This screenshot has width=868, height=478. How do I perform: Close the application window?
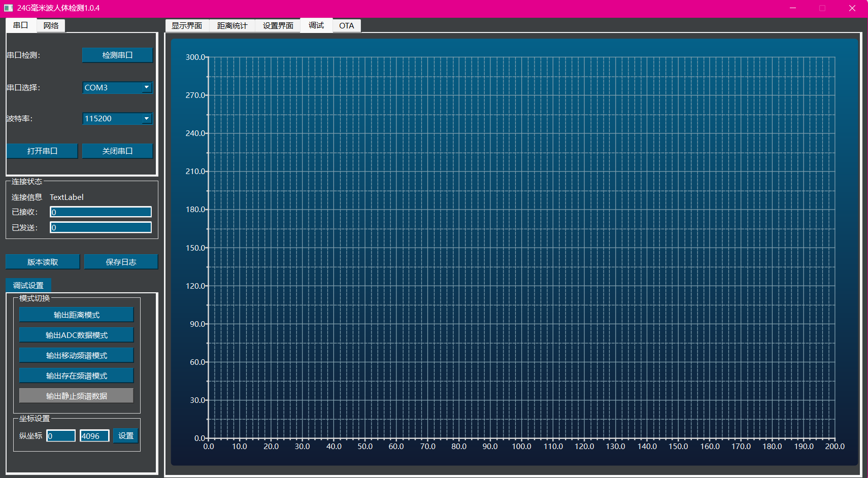[x=852, y=8]
